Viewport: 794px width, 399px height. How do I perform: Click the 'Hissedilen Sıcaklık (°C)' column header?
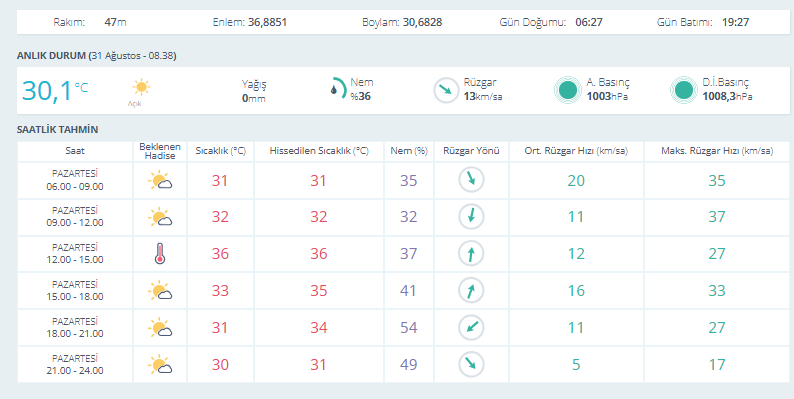pyautogui.click(x=319, y=151)
